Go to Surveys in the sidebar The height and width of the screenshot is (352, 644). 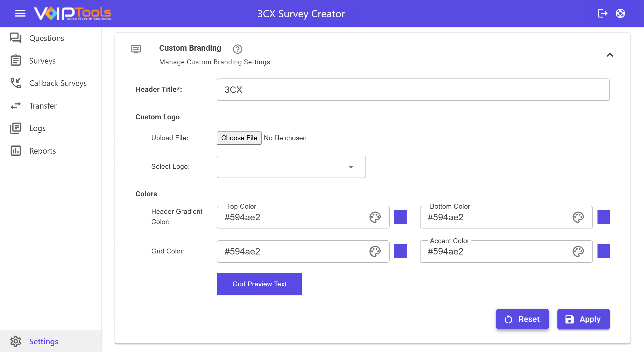coord(51,61)
